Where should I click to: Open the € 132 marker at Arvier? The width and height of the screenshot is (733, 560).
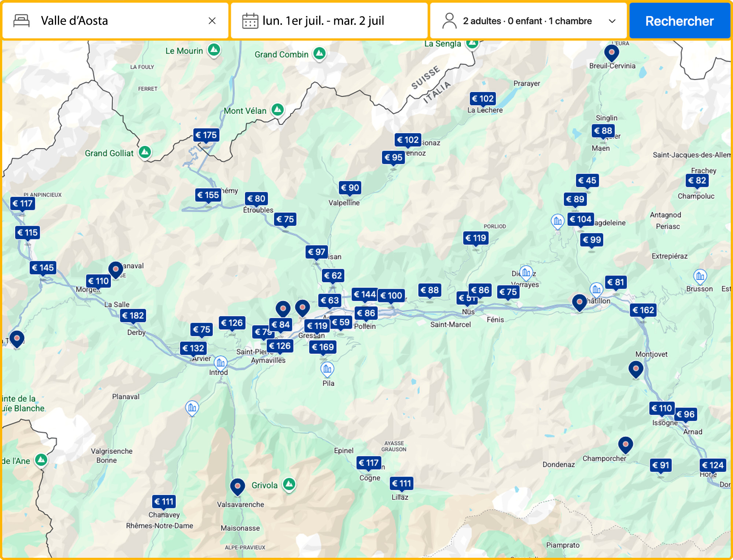pyautogui.click(x=194, y=348)
